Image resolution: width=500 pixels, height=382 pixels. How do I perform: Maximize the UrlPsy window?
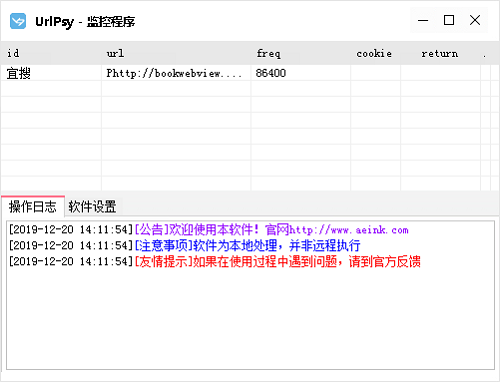click(x=449, y=20)
